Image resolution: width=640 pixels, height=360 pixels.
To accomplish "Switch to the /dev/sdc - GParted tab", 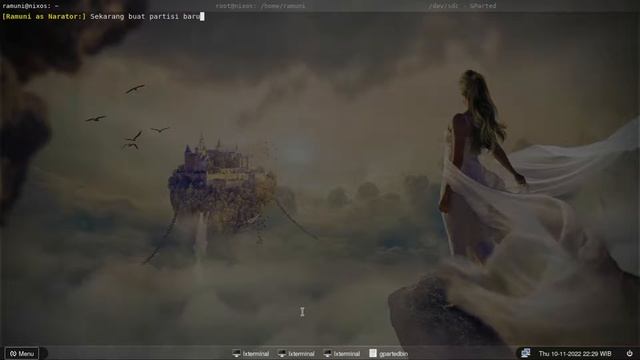I will click(462, 6).
